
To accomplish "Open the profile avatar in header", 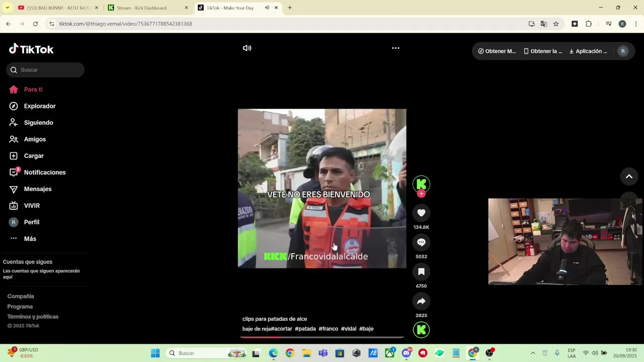I will click(623, 51).
